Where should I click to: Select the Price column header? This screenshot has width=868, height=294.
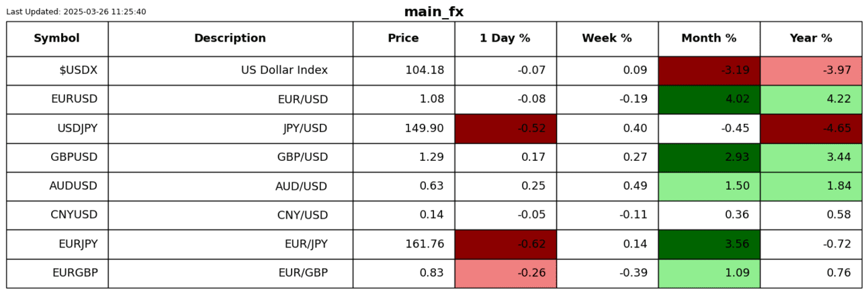403,38
